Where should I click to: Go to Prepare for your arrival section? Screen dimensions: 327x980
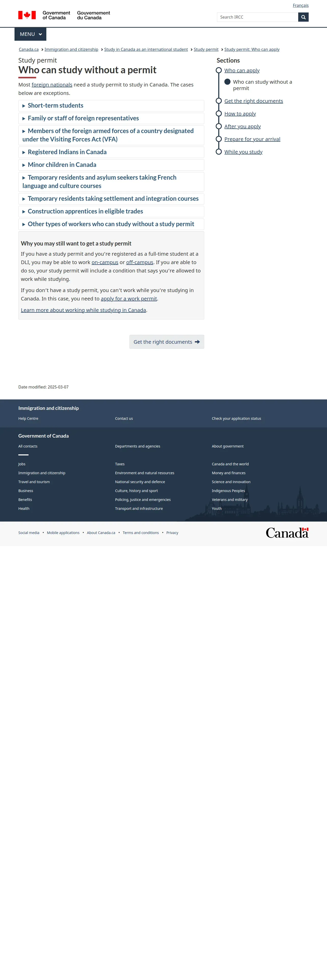pyautogui.click(x=252, y=139)
